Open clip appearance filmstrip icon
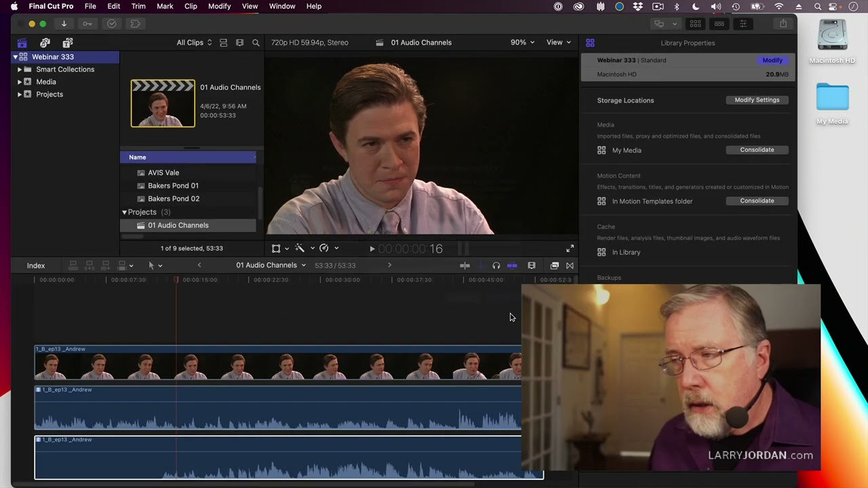Image resolution: width=868 pixels, height=488 pixels. point(532,266)
